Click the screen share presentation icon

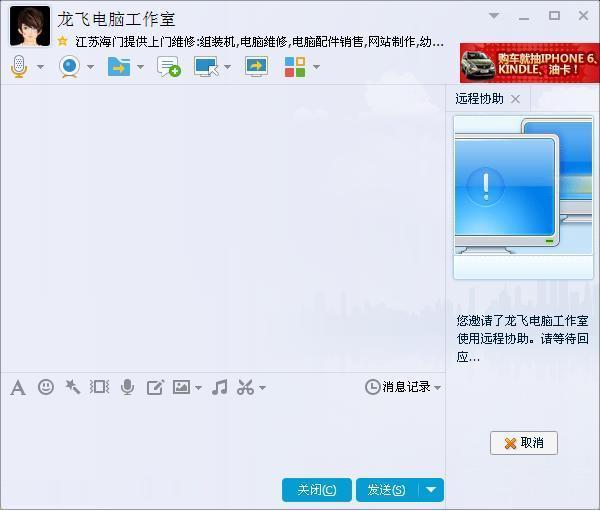coord(256,67)
